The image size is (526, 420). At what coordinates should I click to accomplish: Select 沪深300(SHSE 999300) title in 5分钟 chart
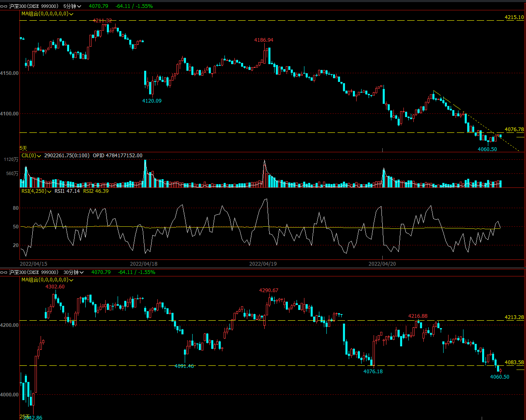pos(34,6)
